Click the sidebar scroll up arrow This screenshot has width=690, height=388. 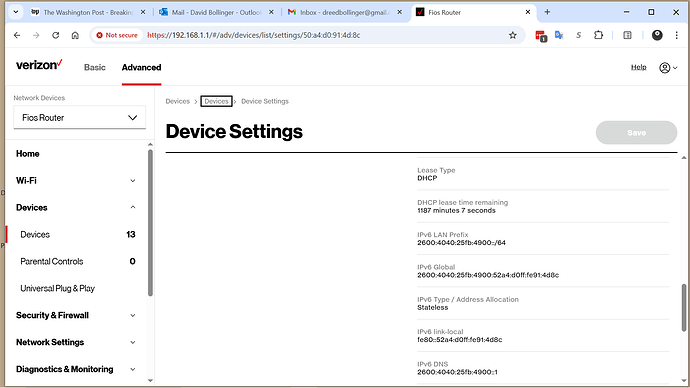pyautogui.click(x=150, y=144)
